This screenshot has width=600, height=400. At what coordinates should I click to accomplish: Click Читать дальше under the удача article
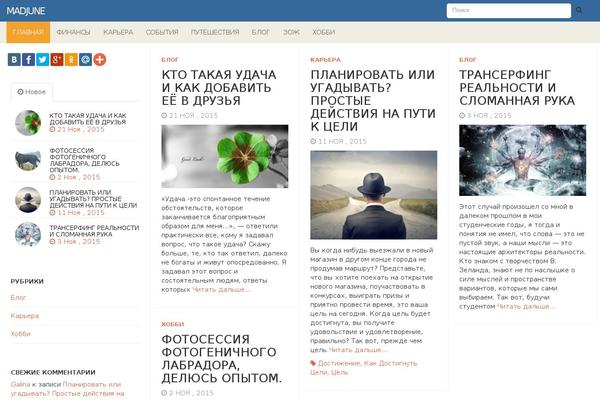coord(221,290)
